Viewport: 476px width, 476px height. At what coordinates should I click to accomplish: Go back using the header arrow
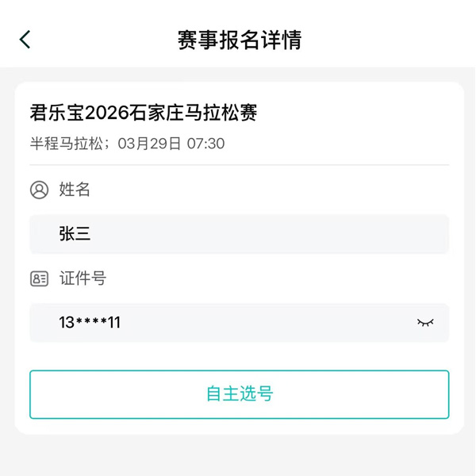point(25,40)
